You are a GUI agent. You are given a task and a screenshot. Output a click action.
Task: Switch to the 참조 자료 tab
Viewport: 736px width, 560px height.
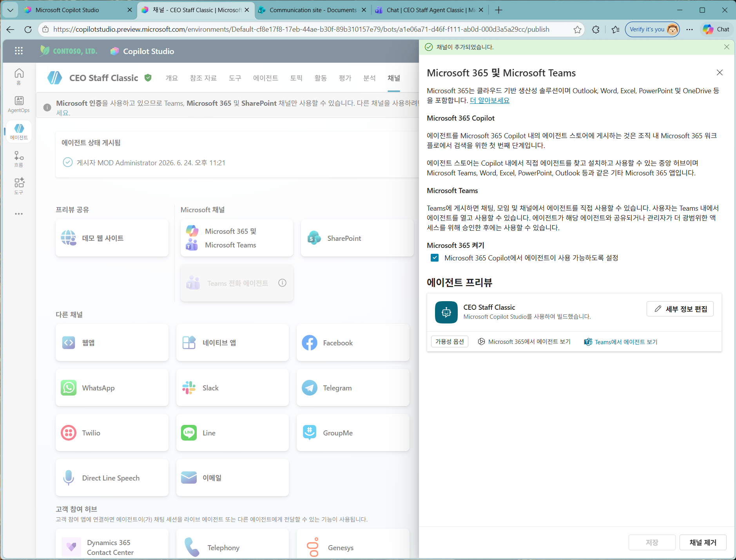coord(203,78)
